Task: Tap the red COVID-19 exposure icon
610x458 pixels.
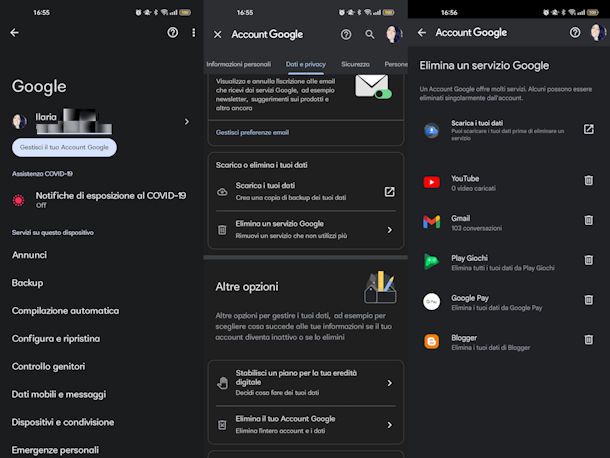Action: point(18,200)
